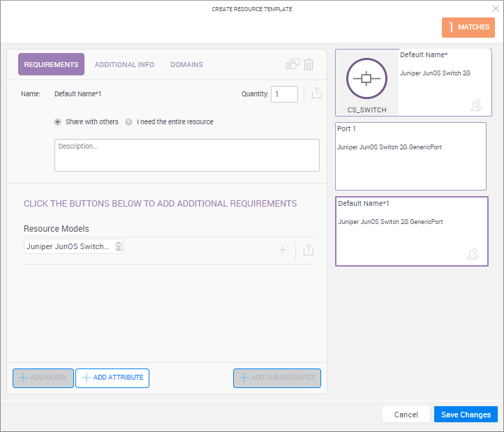Click the plus icon in Resource Models row
Image resolution: width=504 pixels, height=432 pixels.
283,250
